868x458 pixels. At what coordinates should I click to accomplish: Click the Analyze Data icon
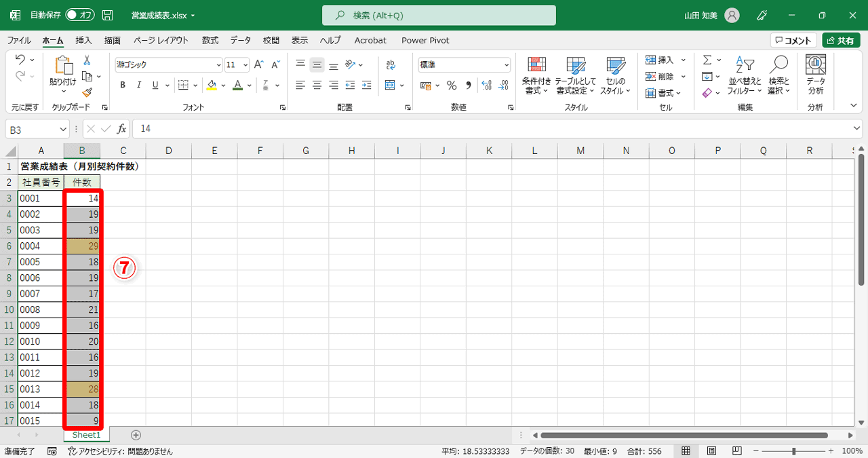tap(816, 75)
